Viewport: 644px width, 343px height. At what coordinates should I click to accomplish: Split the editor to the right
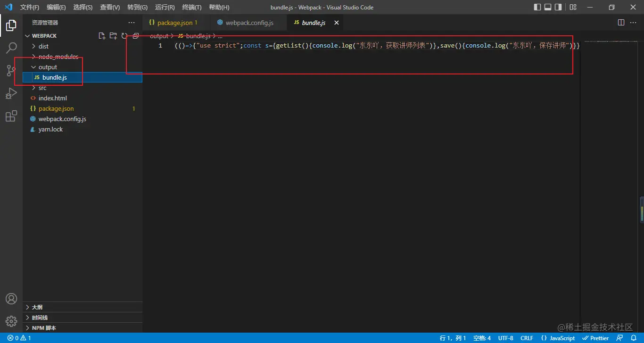[x=621, y=23]
